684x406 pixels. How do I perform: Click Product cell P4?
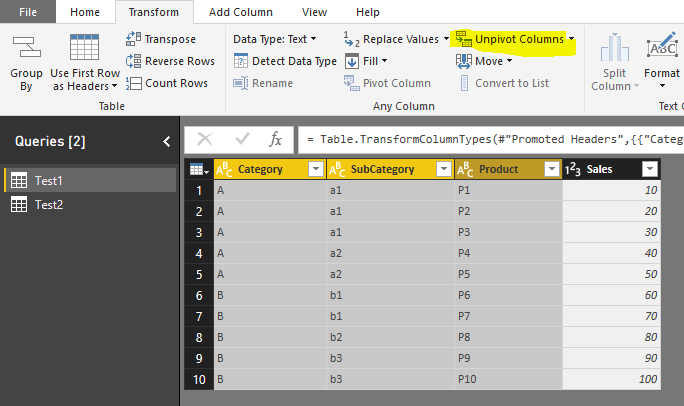(x=508, y=253)
